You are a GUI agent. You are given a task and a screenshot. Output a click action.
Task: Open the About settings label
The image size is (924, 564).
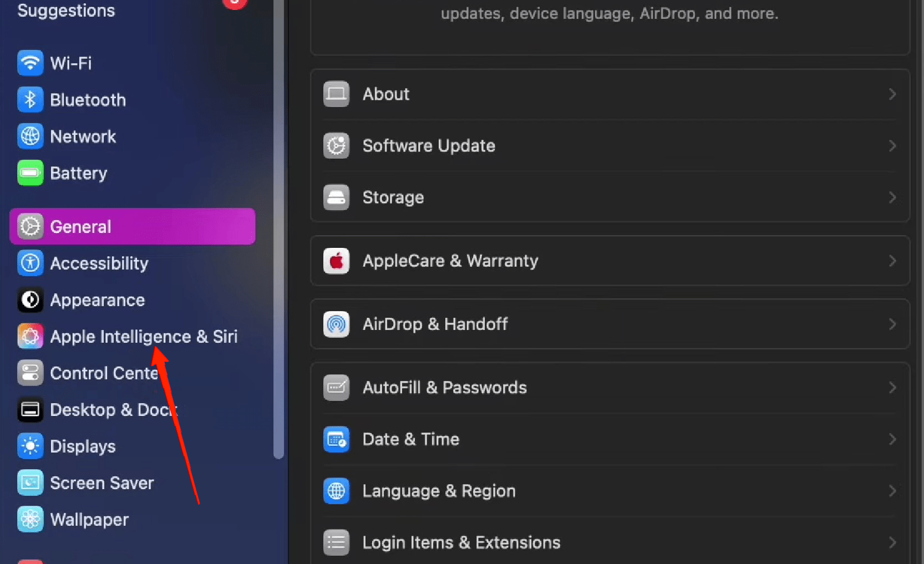386,94
